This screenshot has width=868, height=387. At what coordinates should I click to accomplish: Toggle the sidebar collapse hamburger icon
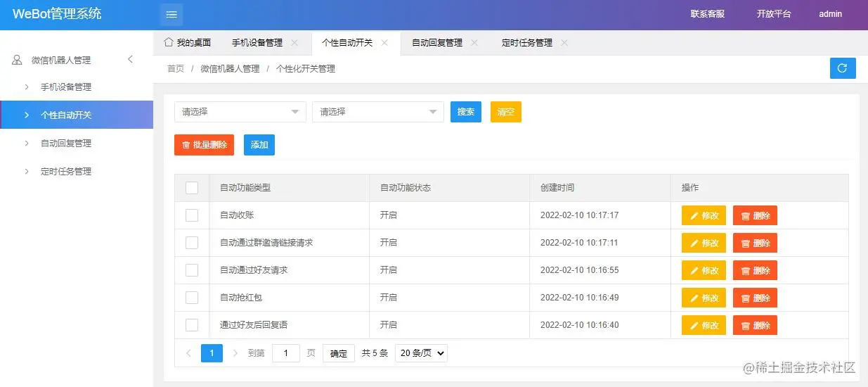pyautogui.click(x=171, y=14)
